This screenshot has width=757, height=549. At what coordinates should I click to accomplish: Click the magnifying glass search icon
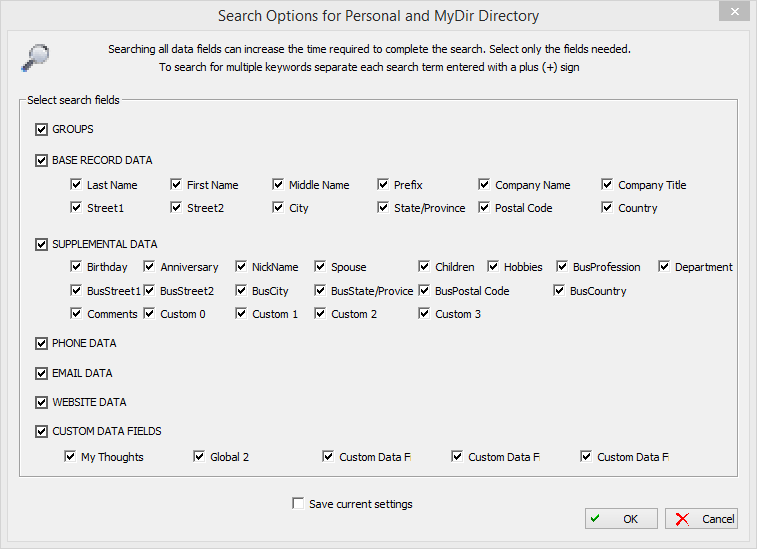click(x=35, y=57)
